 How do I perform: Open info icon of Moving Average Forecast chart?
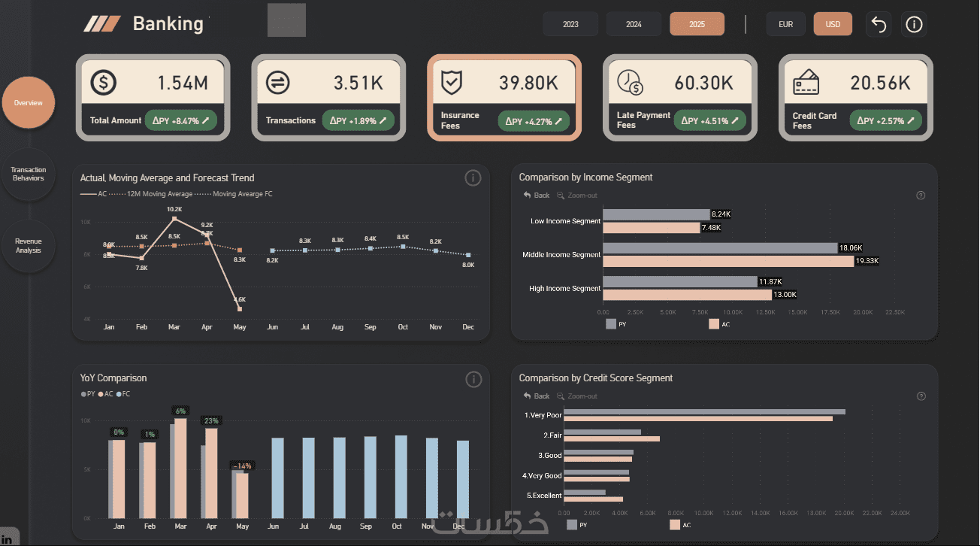[x=473, y=178]
